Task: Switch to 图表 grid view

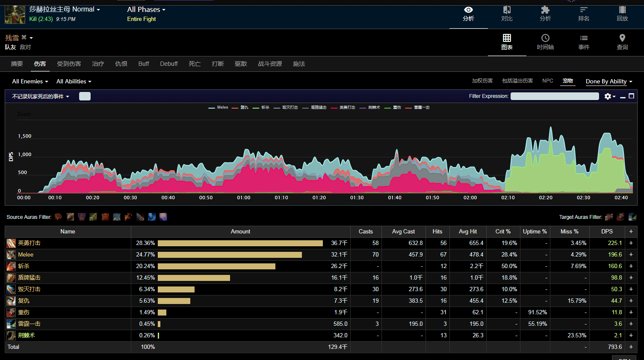Action: (x=507, y=42)
